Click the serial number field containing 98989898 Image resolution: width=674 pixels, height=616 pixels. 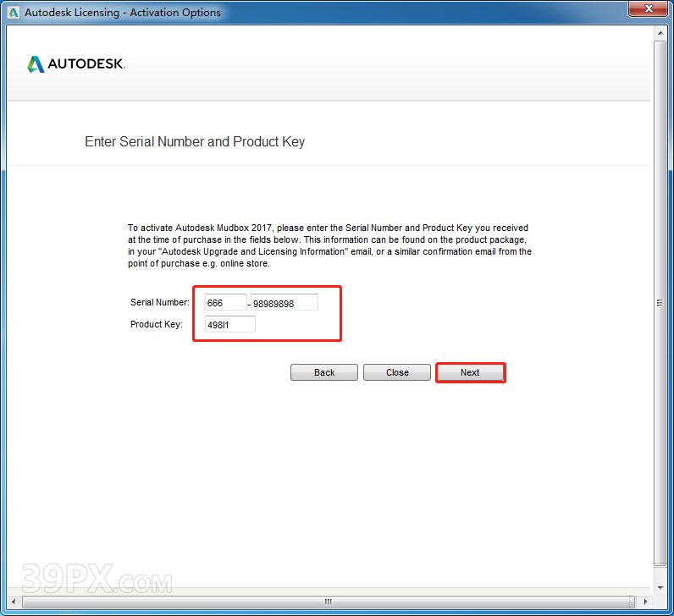[284, 303]
